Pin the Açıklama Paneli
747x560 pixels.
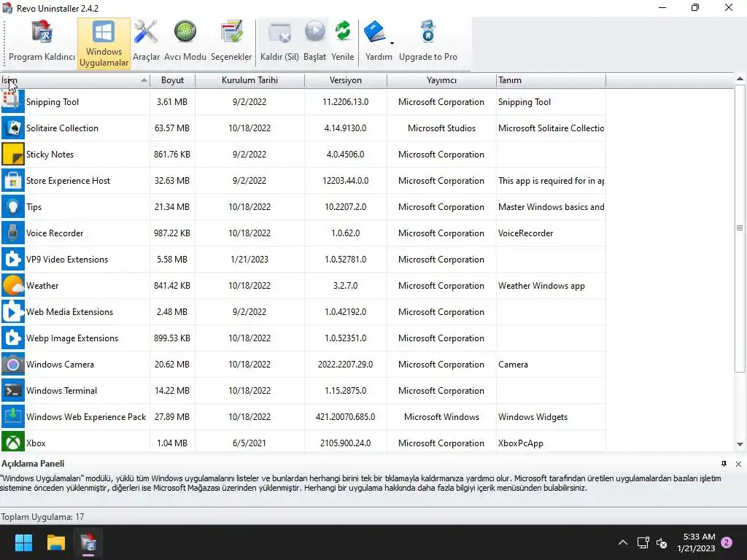tap(724, 463)
